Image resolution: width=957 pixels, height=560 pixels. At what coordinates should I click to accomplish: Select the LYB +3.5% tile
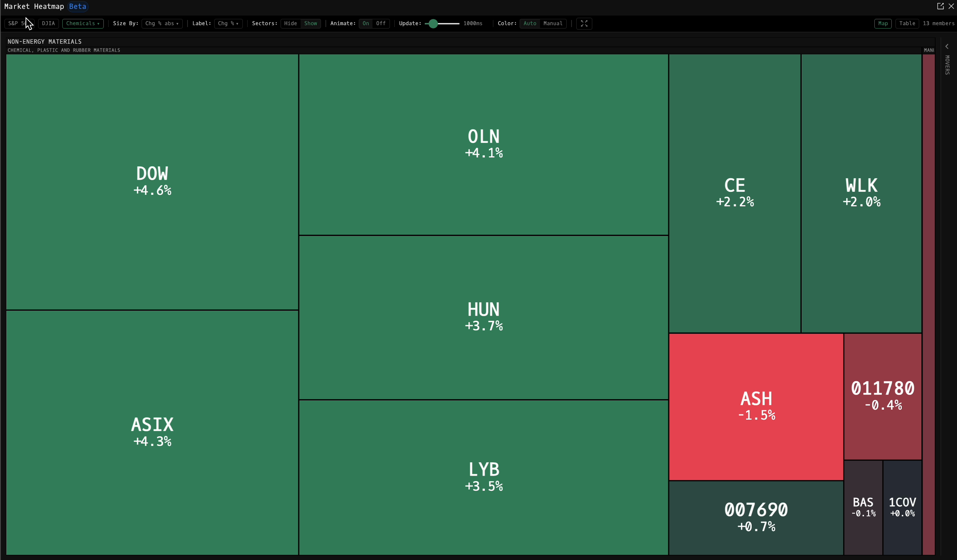click(483, 478)
